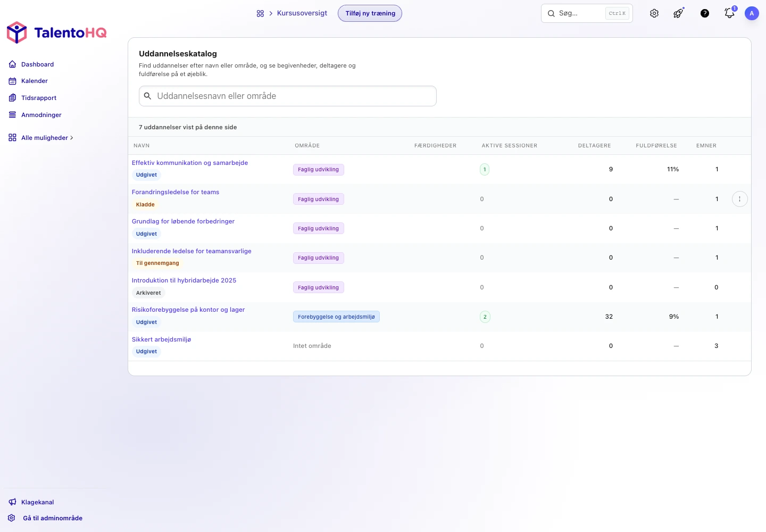Click the AKTIVE SESSIONER column header
This screenshot has height=532, width=766.
click(x=510, y=146)
